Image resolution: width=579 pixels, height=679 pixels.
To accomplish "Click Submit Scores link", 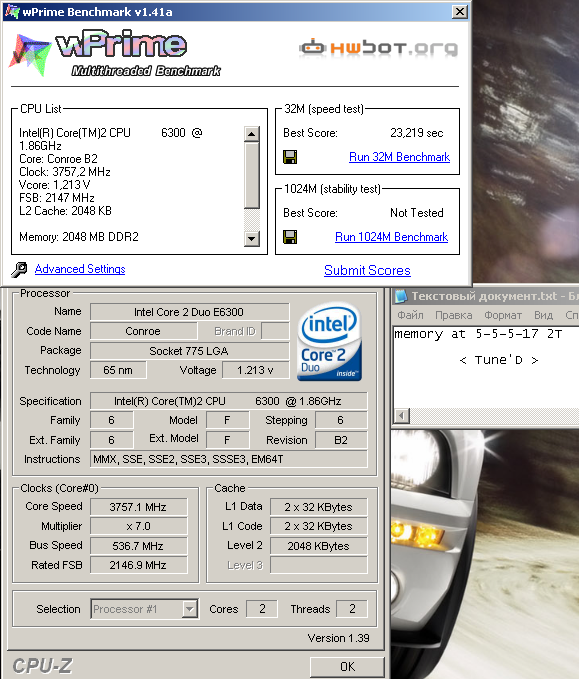I will [367, 270].
